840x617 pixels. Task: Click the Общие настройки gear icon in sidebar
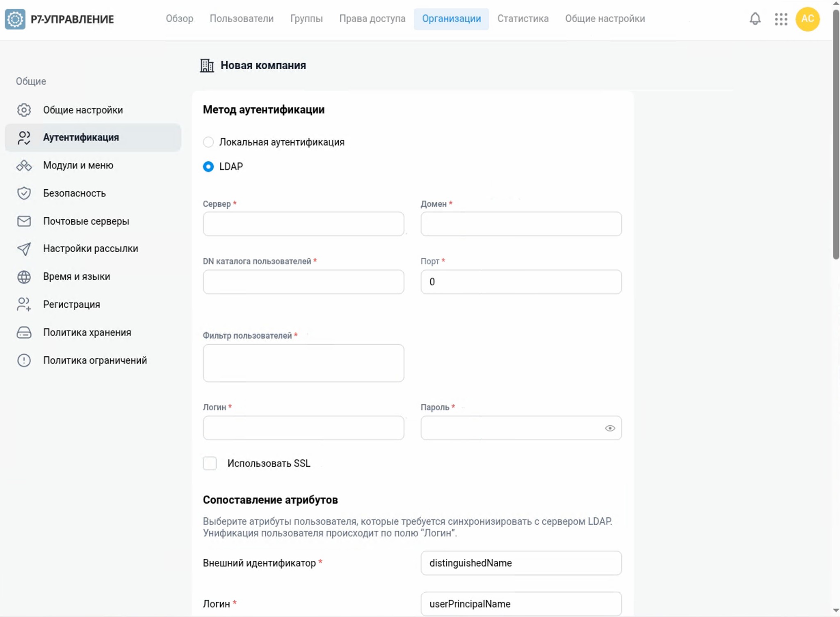[x=24, y=110]
